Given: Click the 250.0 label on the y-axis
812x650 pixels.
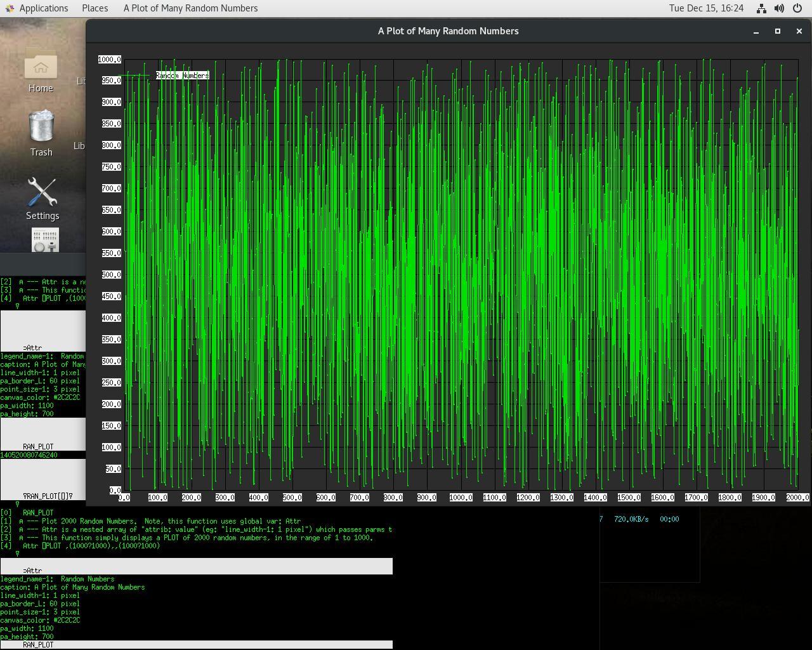Looking at the screenshot, I should pos(111,383).
